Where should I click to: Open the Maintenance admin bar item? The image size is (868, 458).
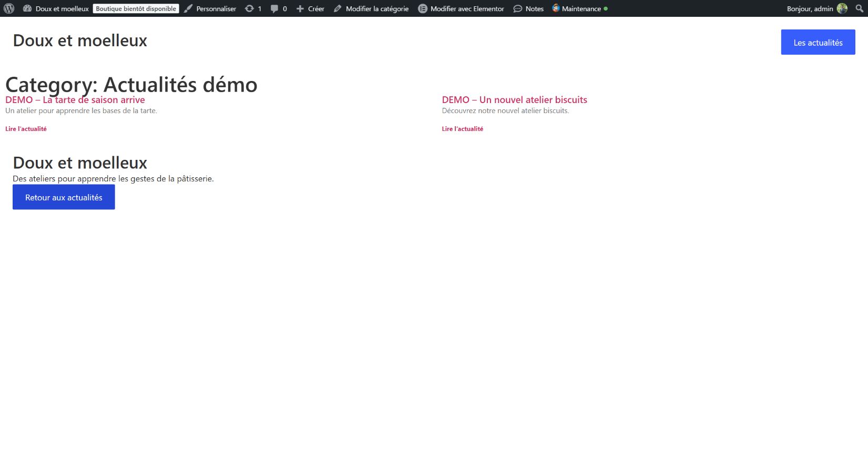580,8
